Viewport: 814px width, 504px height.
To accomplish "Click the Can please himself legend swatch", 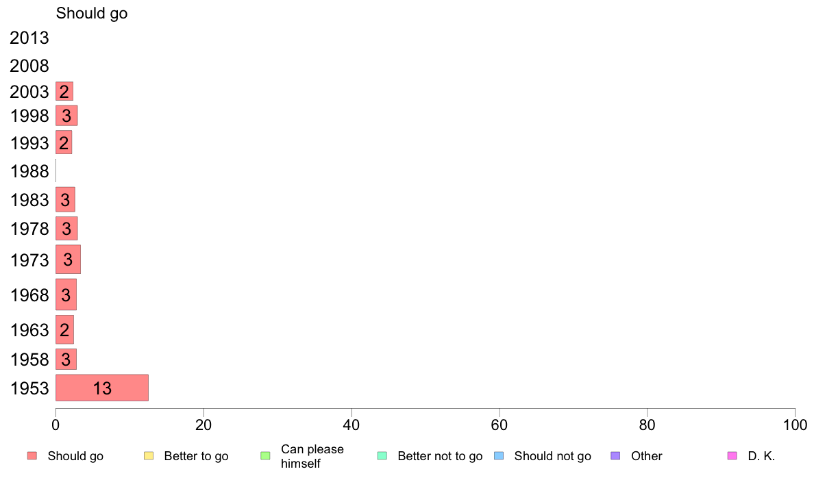I will (265, 456).
